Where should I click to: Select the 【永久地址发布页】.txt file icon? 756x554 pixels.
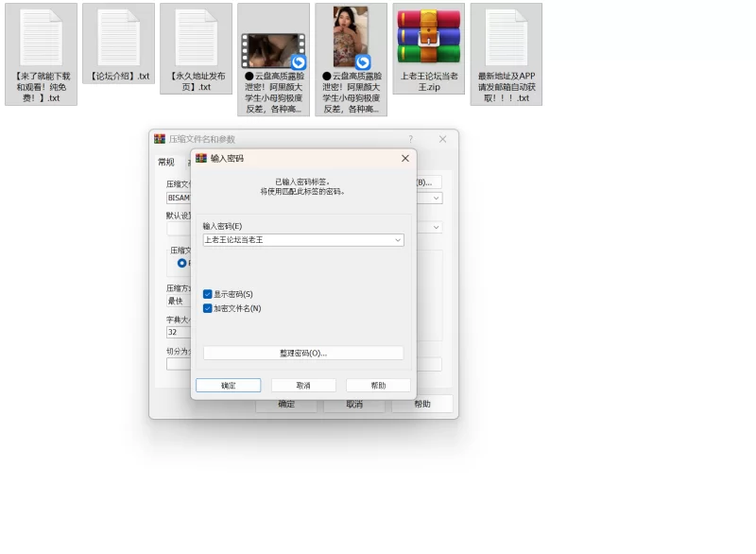196,38
